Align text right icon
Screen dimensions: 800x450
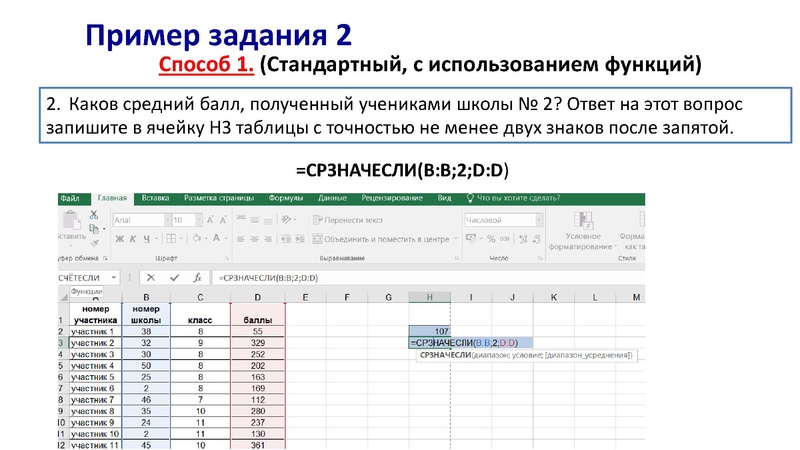[267, 239]
